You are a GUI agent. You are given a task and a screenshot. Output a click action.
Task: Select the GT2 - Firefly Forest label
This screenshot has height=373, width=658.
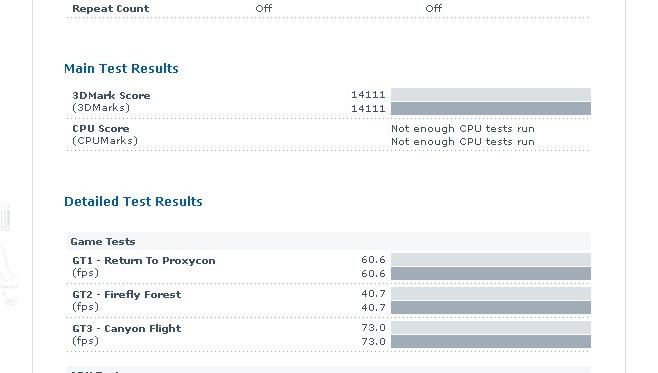pos(127,295)
